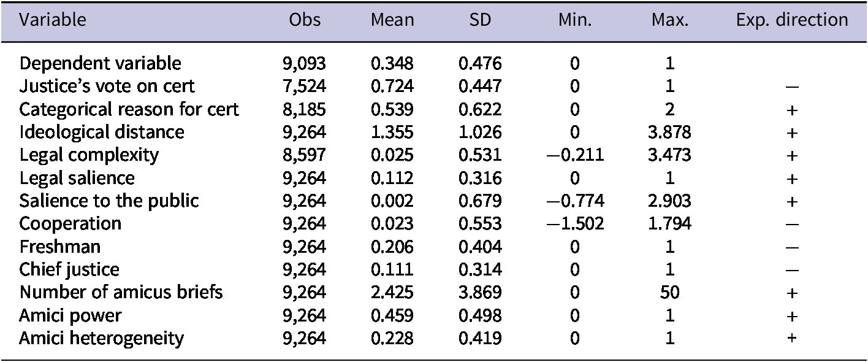Select the "Categorical reason for cert" label

129,109
